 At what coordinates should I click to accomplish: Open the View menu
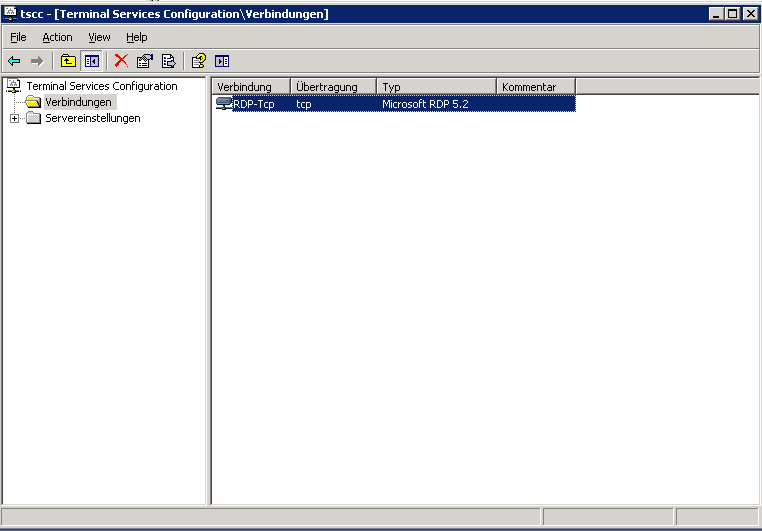(99, 37)
